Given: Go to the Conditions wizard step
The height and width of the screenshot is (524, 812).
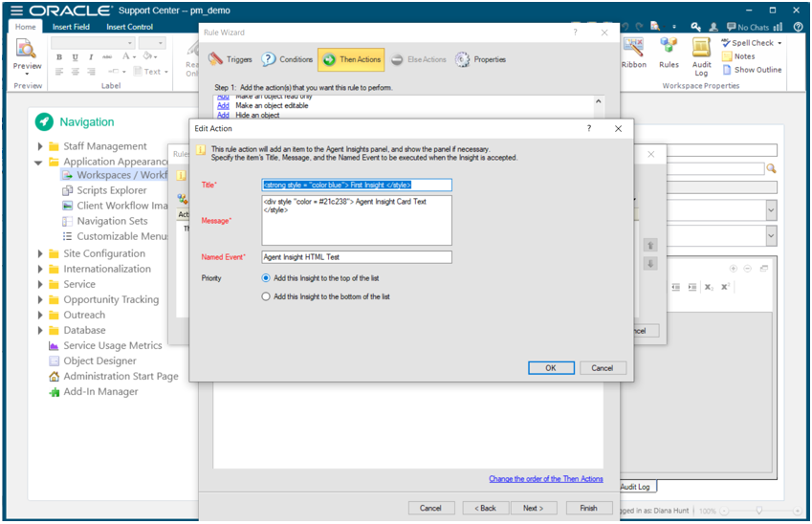Looking at the screenshot, I should (x=287, y=59).
